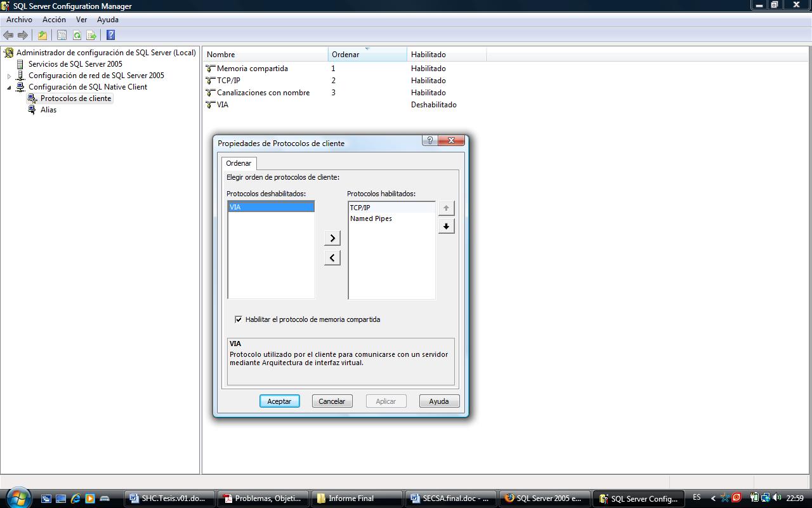Sort by the Ordenar column header

pos(367,55)
